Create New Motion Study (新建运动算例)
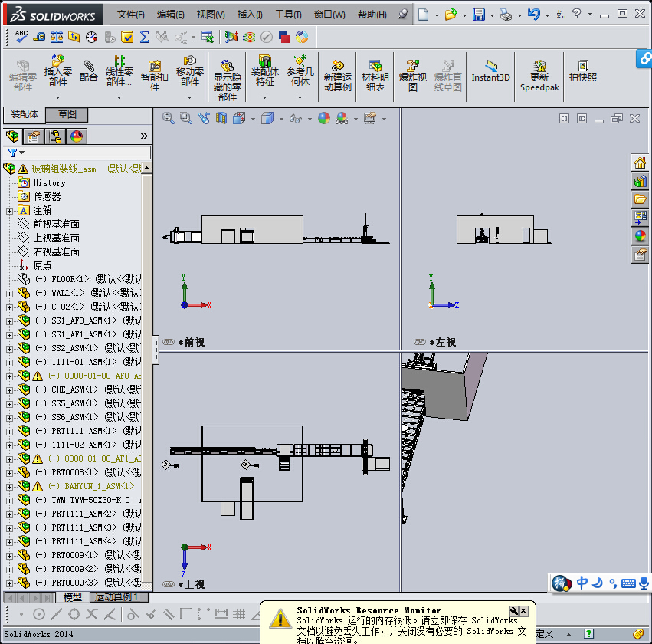The image size is (652, 644). click(x=338, y=76)
